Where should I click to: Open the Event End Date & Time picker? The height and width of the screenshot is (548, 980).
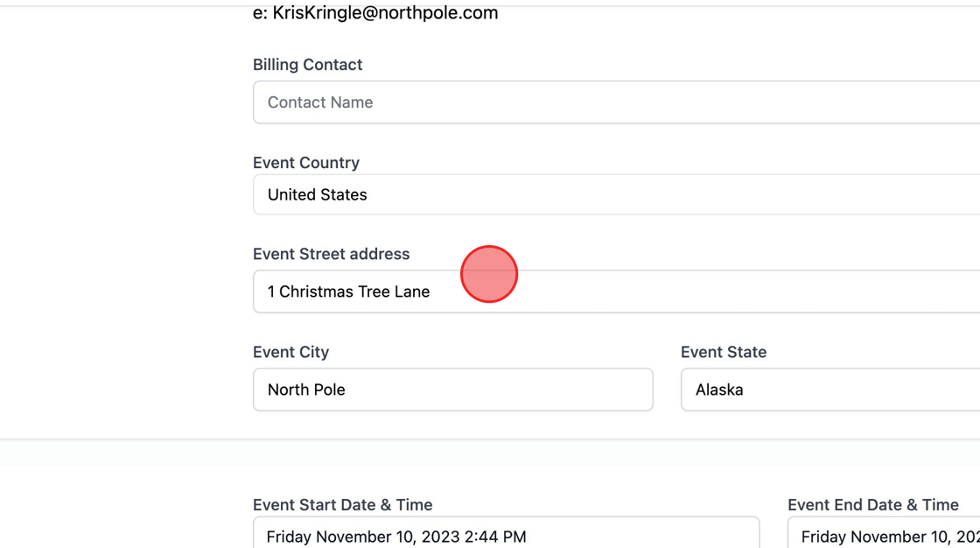point(884,533)
